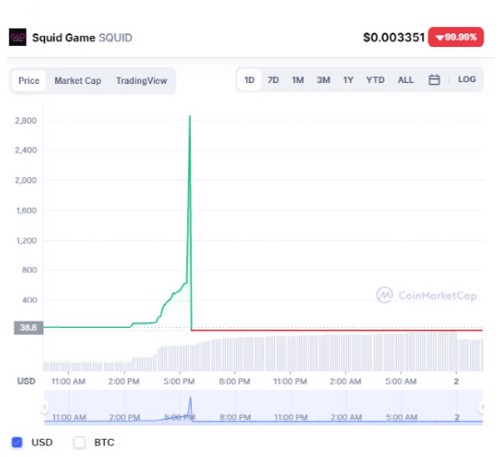The height and width of the screenshot is (457, 500).
Task: Click the Squid Game coin logo icon
Action: point(17,37)
